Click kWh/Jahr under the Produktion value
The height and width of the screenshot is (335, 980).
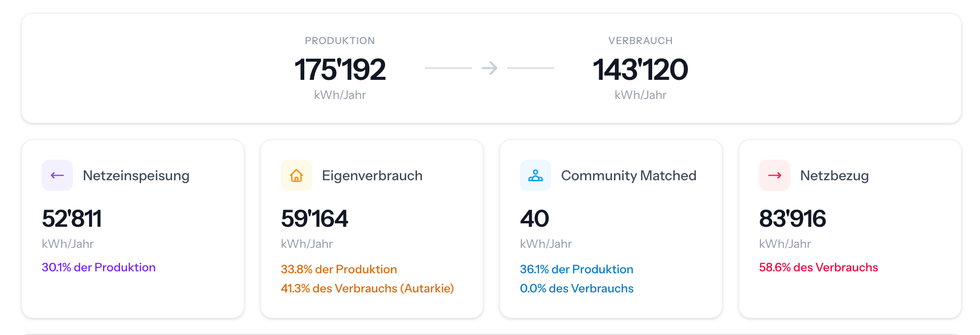(x=340, y=95)
